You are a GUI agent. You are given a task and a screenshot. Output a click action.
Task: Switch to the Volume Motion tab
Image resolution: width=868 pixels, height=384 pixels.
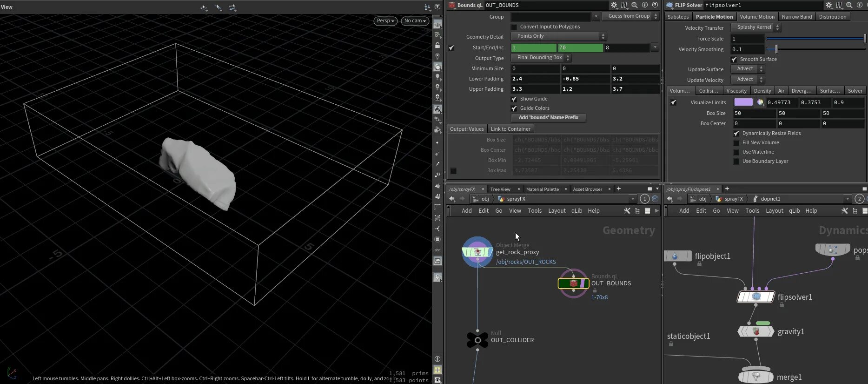pos(757,17)
